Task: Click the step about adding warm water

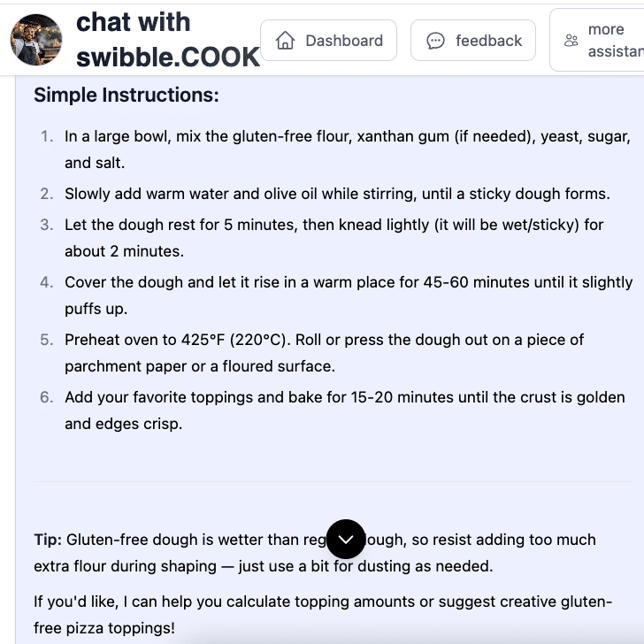Action: [x=337, y=194]
